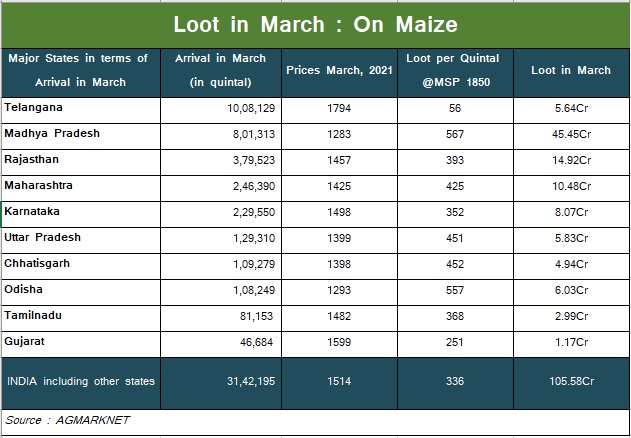Click the Madhya Pradesh state cell

[x=52, y=134]
